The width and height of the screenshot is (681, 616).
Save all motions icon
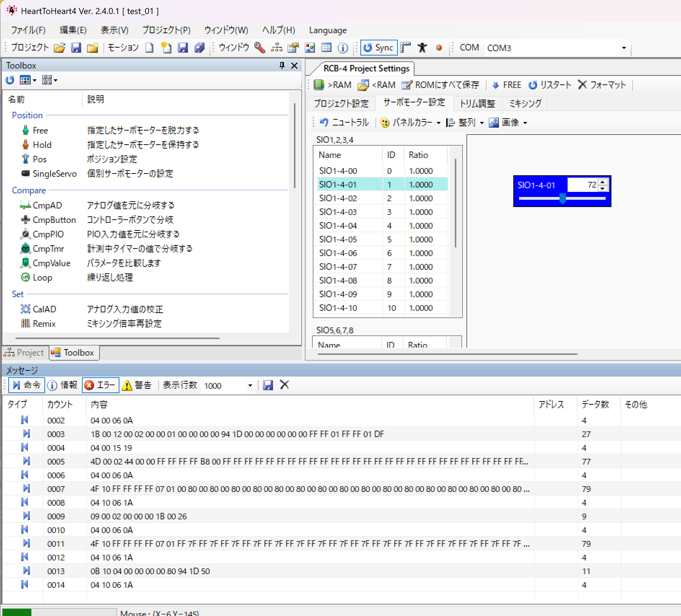coord(199,48)
